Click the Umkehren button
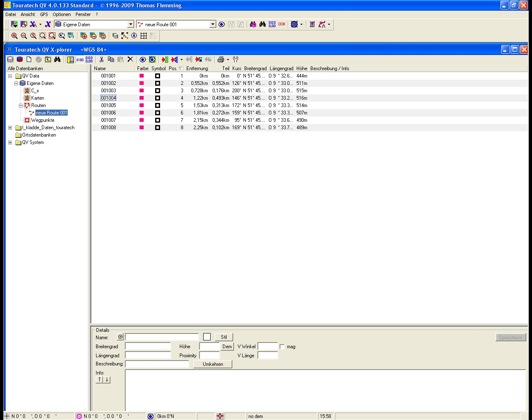This screenshot has height=420, width=532. click(x=213, y=364)
